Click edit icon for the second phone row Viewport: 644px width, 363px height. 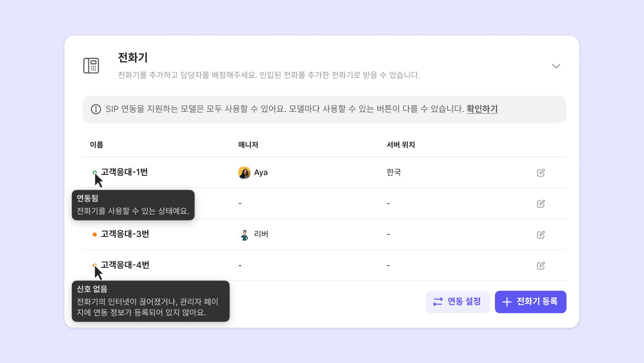click(541, 203)
